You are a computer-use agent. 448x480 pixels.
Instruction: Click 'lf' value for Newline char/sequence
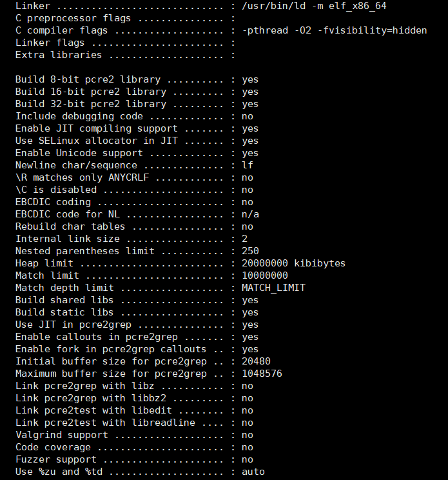(248, 165)
